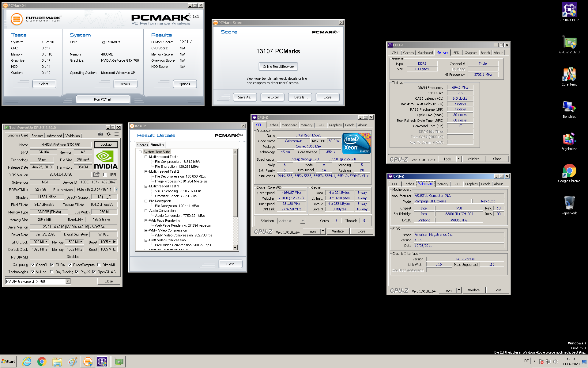Screen dimensions: 588x368
Task: Switch to GPU-Z taskbar button
Action: click(119, 362)
